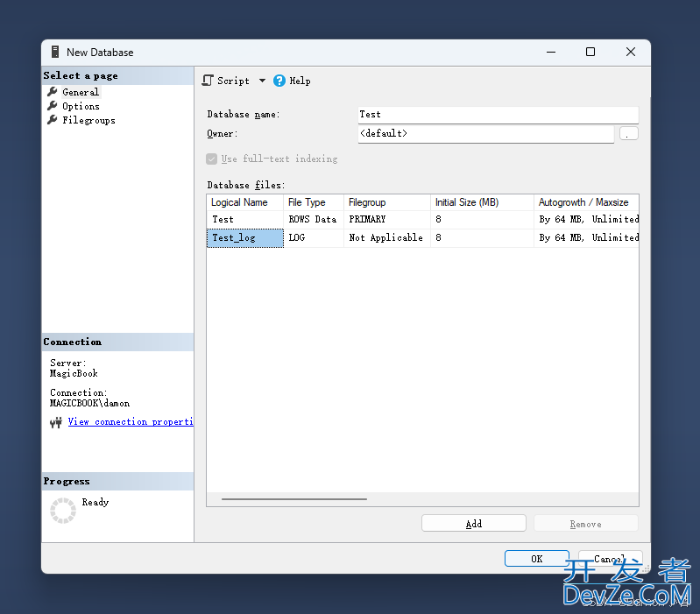Click the MagicBook server name text

(74, 373)
